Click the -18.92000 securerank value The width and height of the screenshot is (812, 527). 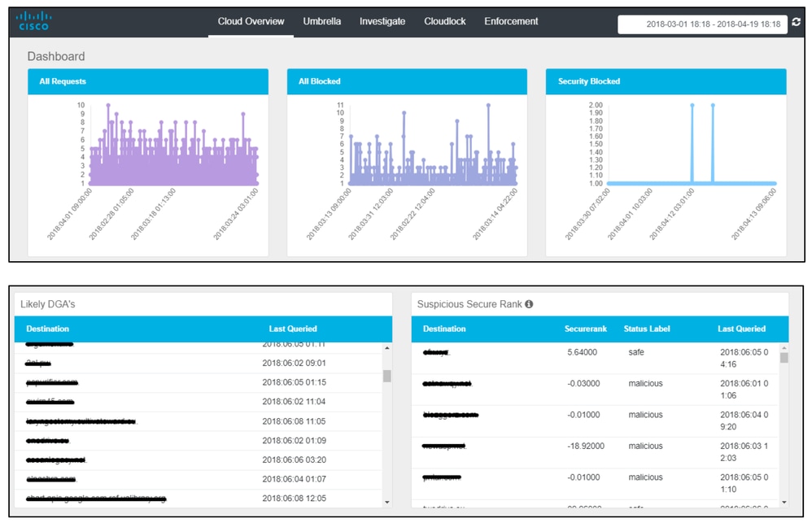point(586,446)
